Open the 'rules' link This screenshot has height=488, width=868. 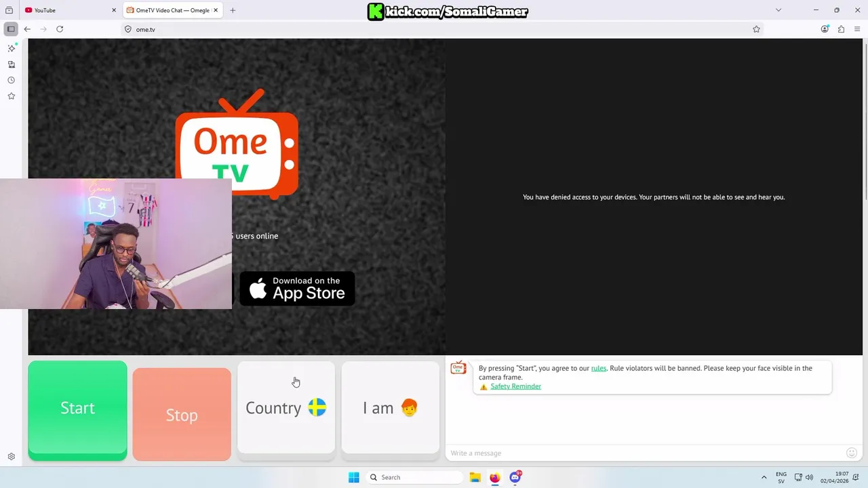pos(599,368)
